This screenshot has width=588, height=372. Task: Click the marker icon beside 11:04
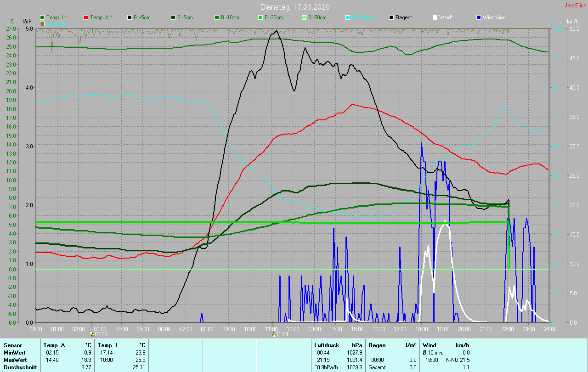point(273,334)
